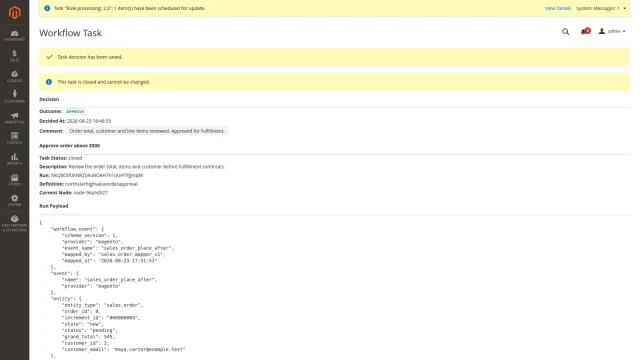Click the Workflow Task page heading

click(70, 33)
